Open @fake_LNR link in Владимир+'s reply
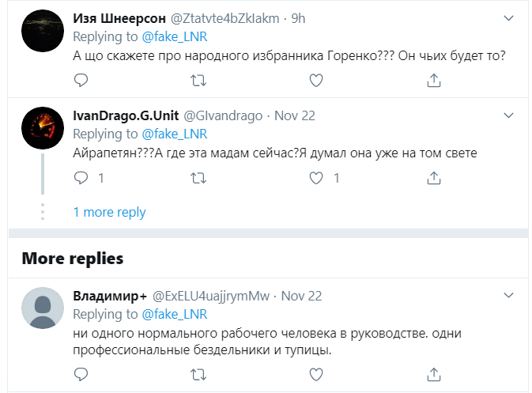The width and height of the screenshot is (532, 393). click(x=174, y=314)
